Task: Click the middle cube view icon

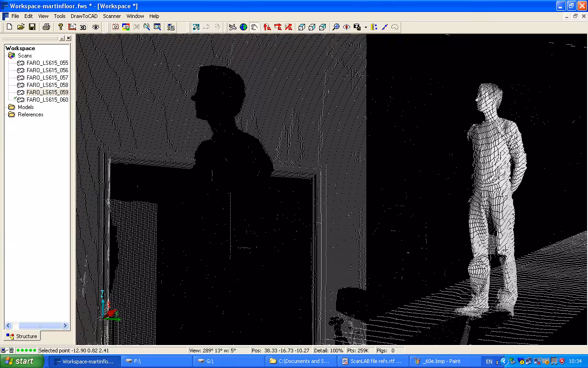Action: (x=312, y=27)
